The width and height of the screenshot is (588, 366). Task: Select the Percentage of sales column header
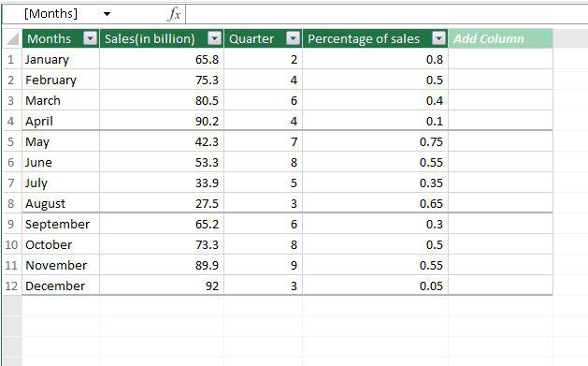(376, 38)
